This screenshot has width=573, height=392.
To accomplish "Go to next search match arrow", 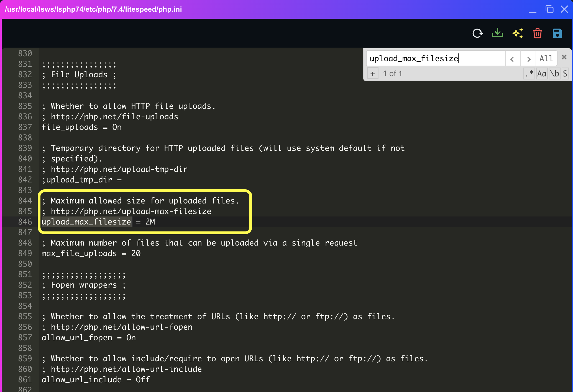I will click(x=528, y=59).
